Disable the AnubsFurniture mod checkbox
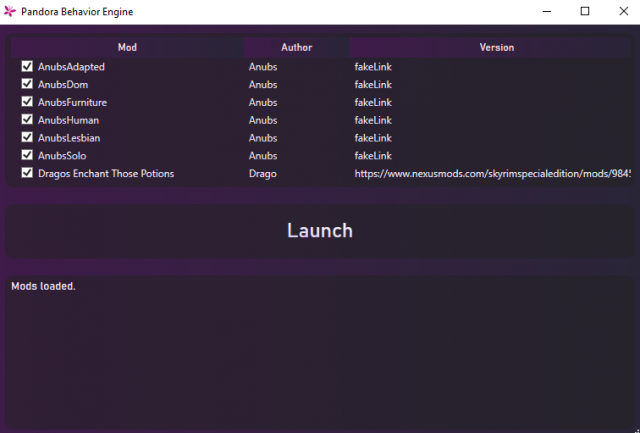The width and height of the screenshot is (640, 433). (x=27, y=102)
